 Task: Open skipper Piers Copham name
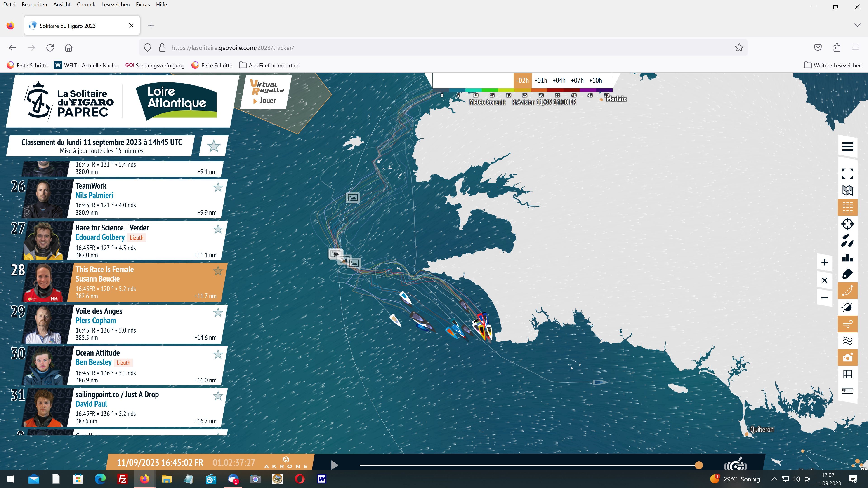click(96, 321)
